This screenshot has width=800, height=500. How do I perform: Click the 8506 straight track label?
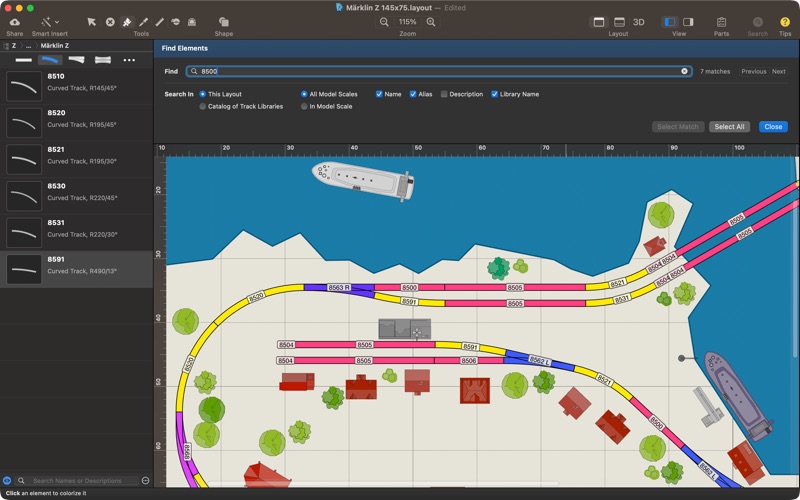click(x=468, y=361)
